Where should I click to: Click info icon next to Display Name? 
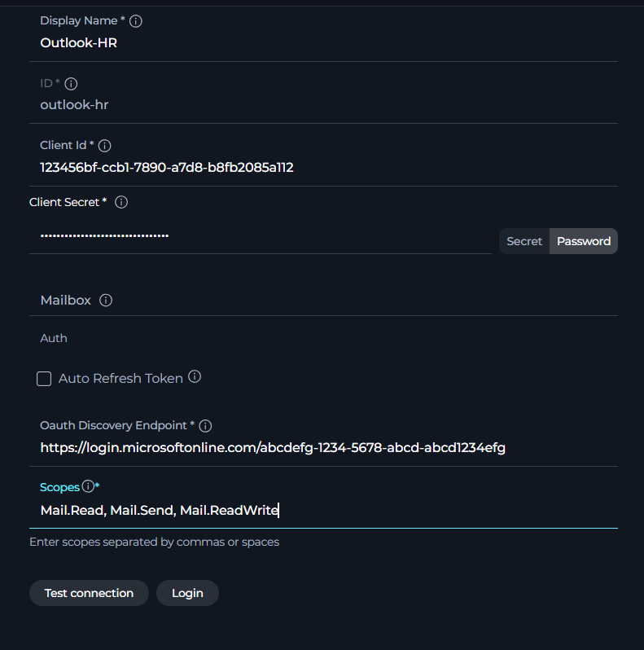[x=135, y=21]
